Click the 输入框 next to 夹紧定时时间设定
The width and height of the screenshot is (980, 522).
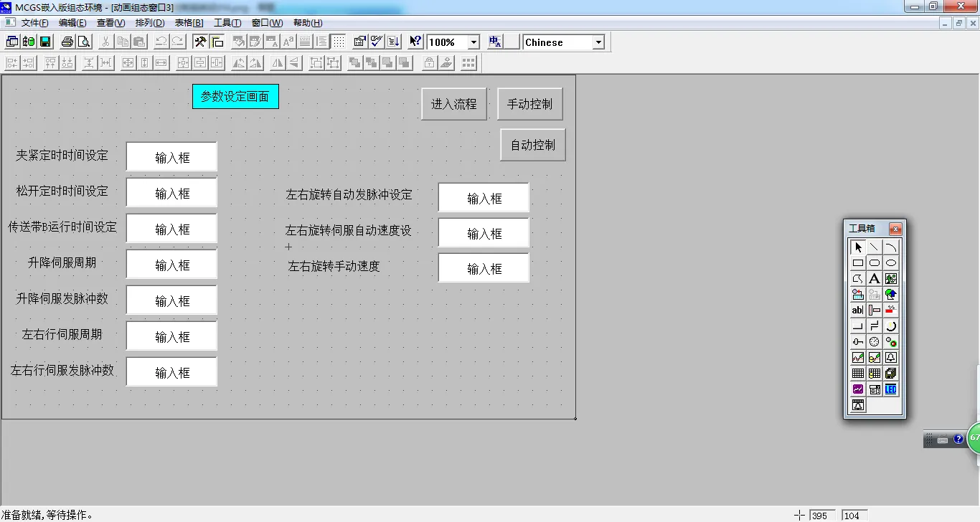click(x=171, y=156)
